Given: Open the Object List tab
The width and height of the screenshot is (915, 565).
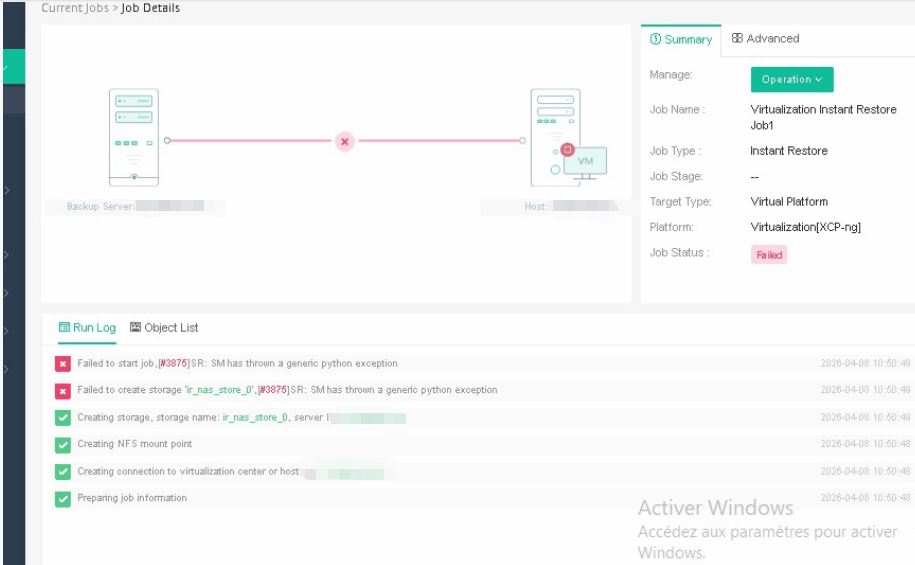Looking at the screenshot, I should pos(164,327).
